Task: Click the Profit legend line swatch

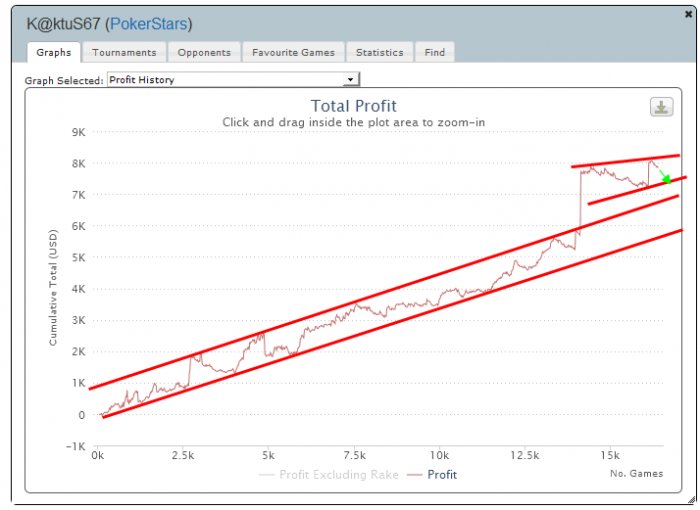Action: 414,475
